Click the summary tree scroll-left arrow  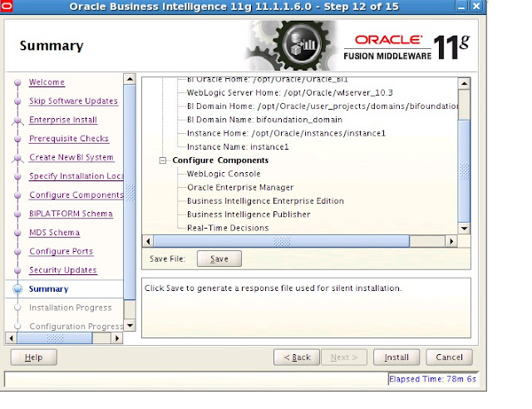(148, 241)
